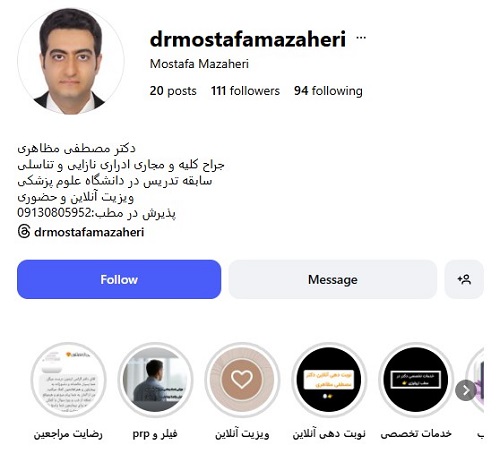The height and width of the screenshot is (462, 500).
Task: Click the drmostafamazaheri username heading
Action: coord(248,39)
